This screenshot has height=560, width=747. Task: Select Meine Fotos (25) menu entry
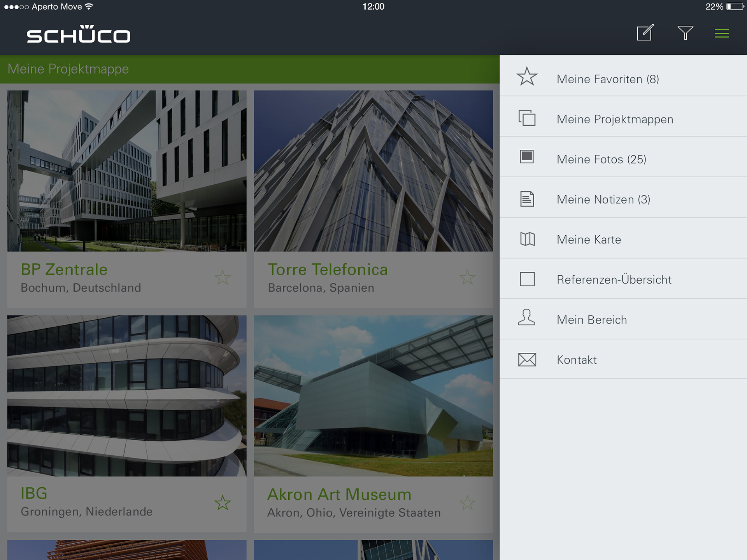tap(623, 157)
